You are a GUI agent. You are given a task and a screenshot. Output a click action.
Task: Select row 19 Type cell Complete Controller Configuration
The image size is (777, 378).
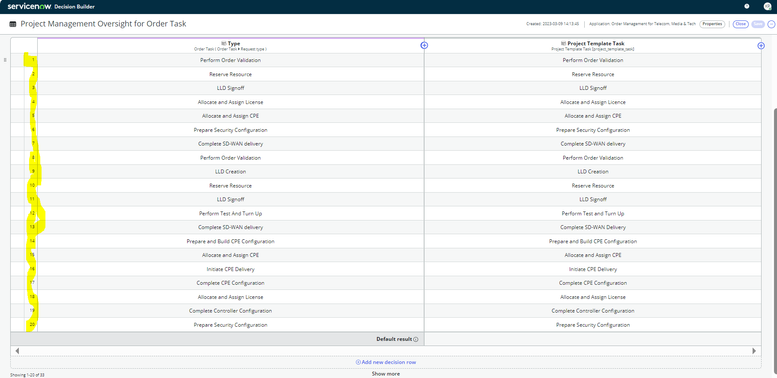[230, 311]
